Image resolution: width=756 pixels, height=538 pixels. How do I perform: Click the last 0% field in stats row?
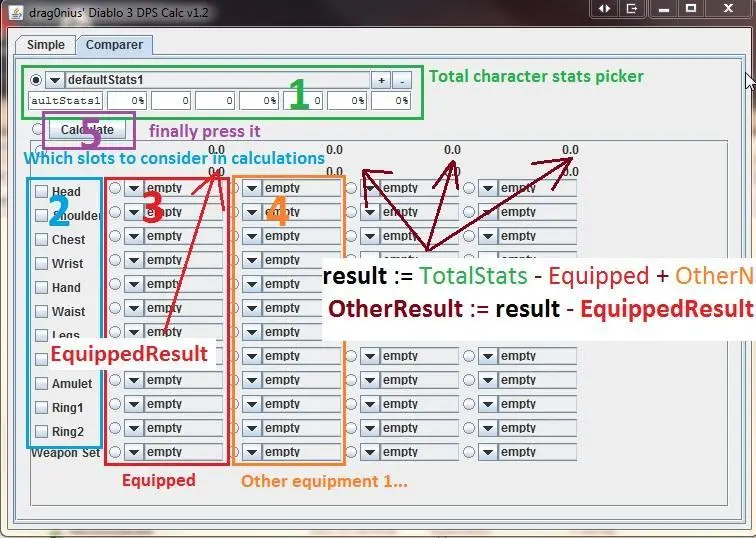click(x=391, y=101)
